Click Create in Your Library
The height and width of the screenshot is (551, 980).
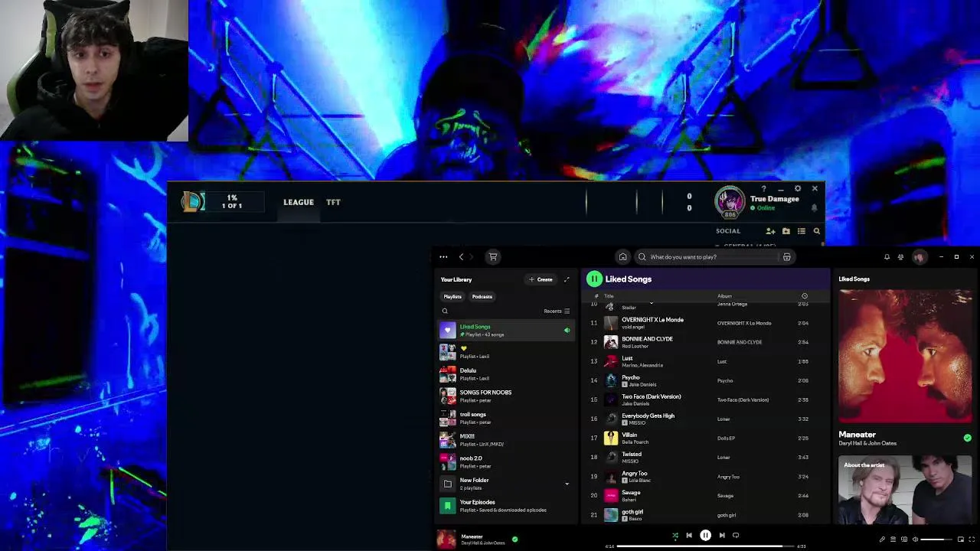[x=541, y=279]
